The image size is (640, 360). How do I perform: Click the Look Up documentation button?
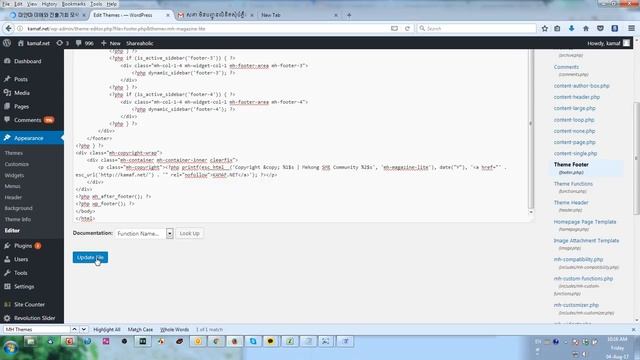tap(189, 233)
